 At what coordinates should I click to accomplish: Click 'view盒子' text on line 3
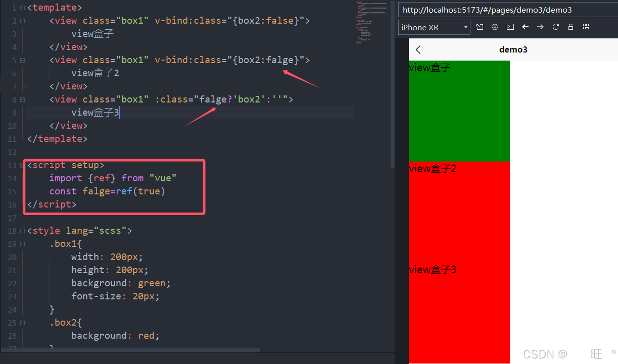click(x=92, y=34)
